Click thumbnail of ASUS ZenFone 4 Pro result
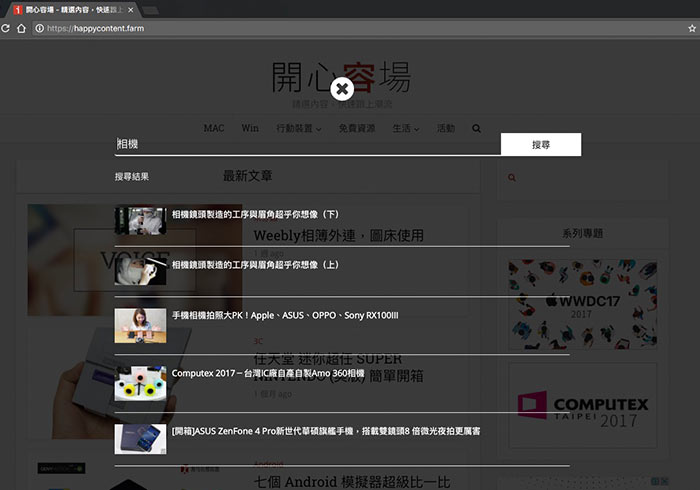The height and width of the screenshot is (490, 700). (140, 439)
